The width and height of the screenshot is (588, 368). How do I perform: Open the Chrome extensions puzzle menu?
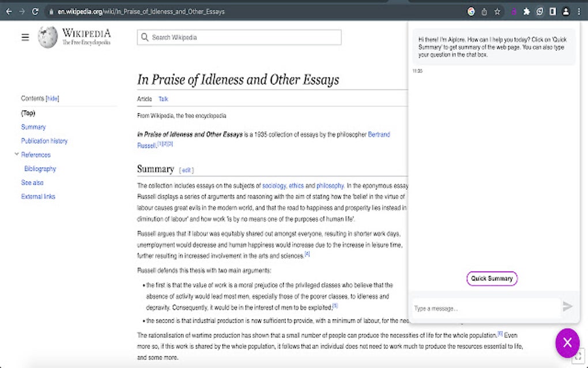click(526, 11)
